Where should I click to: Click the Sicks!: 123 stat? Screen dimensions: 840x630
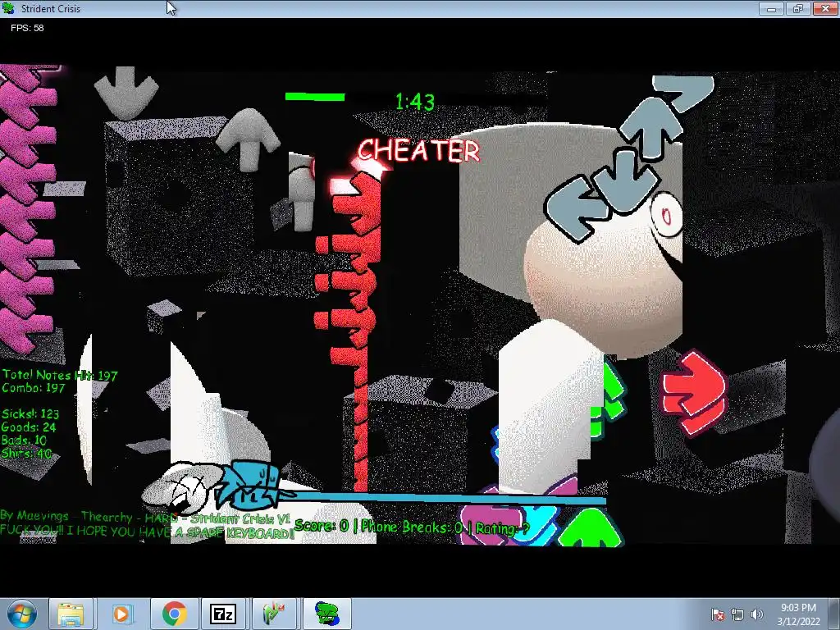point(30,413)
